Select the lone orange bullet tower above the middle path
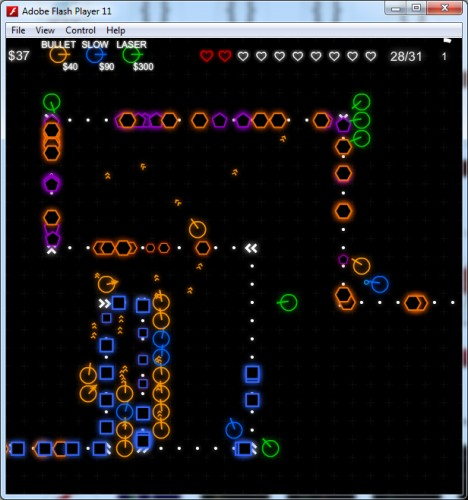The image size is (468, 500). [197, 229]
